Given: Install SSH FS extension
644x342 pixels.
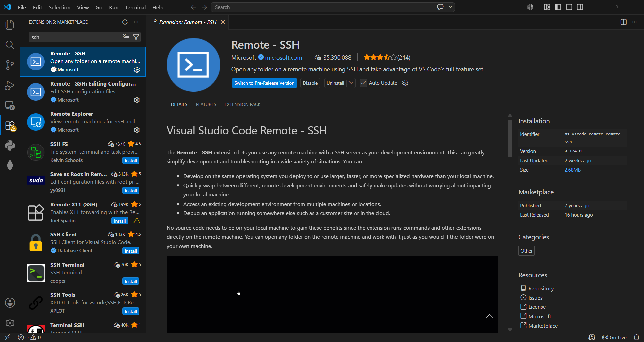Looking at the screenshot, I should pyautogui.click(x=131, y=161).
